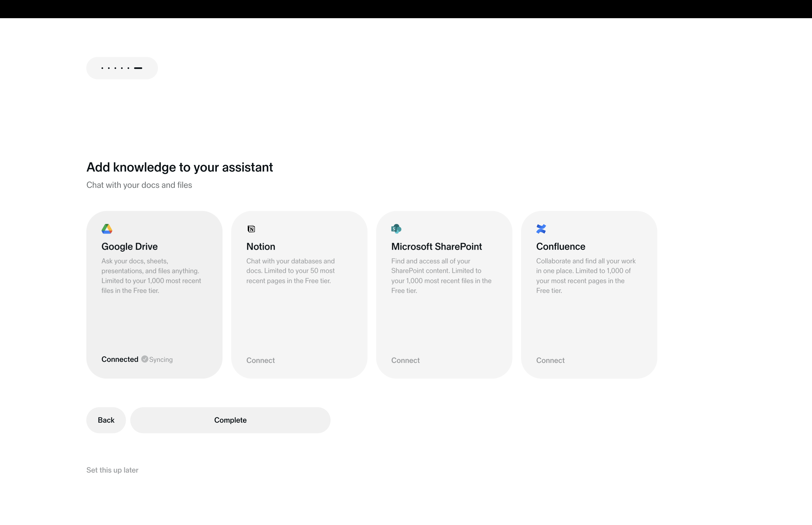Connect the Confluence integration

550,360
